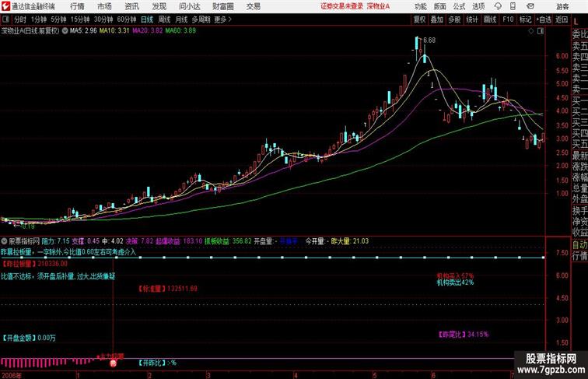The image size is (588, 379).
Task: Click the 【昨拉板量】210336.00 text
Action: point(34,264)
